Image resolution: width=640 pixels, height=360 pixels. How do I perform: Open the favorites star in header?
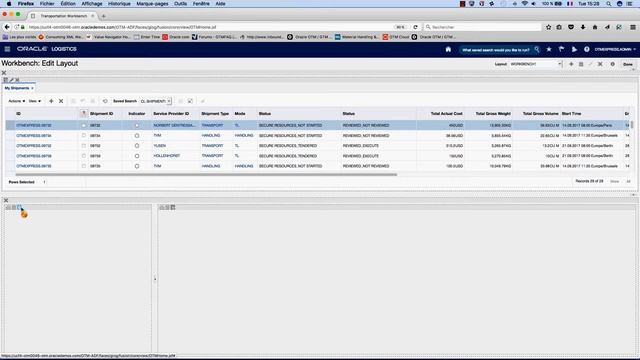click(x=549, y=49)
